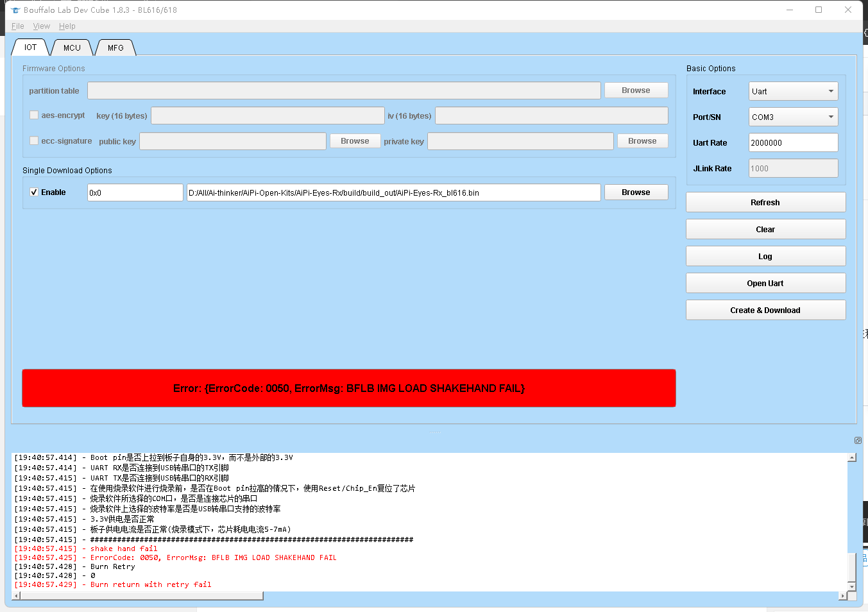Browse for the single download firmware file
The image size is (868, 612).
pyautogui.click(x=636, y=192)
